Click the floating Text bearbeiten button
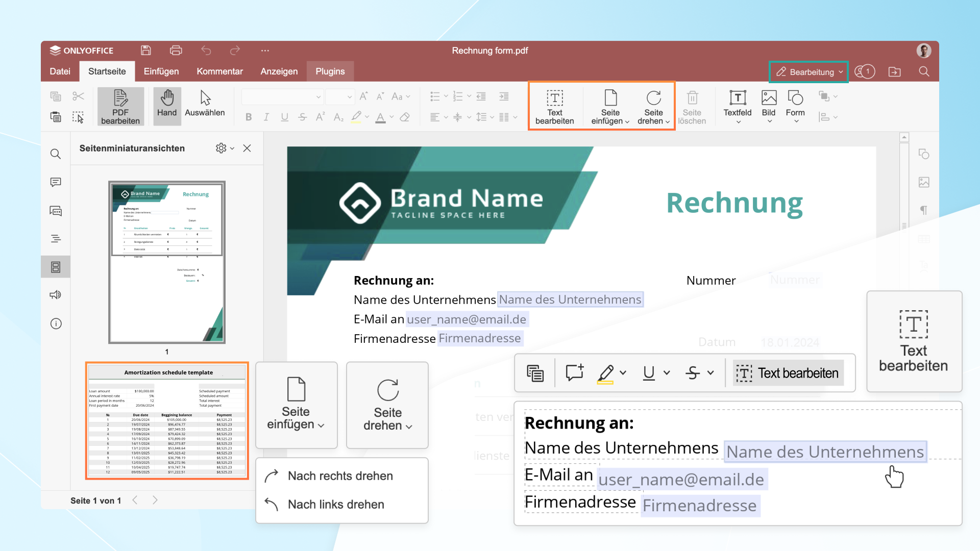 coord(788,373)
